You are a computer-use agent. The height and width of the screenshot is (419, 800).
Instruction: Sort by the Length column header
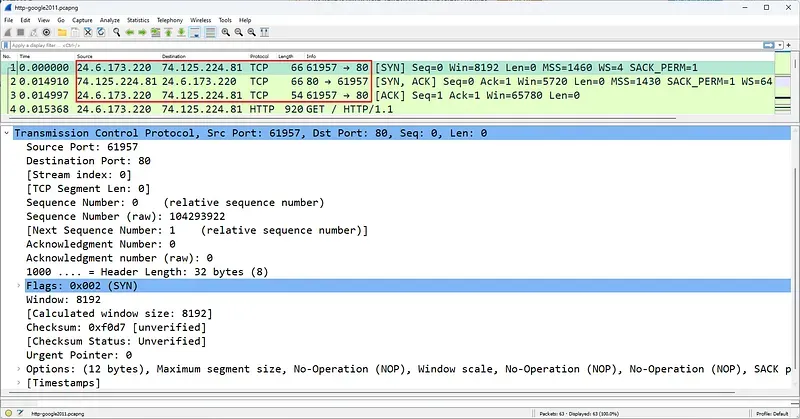tap(286, 56)
